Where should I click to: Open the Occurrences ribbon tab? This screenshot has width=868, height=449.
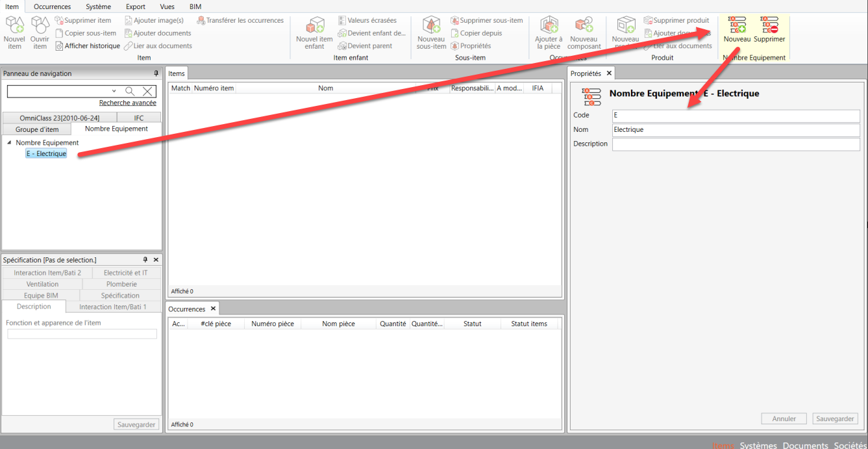(52, 6)
